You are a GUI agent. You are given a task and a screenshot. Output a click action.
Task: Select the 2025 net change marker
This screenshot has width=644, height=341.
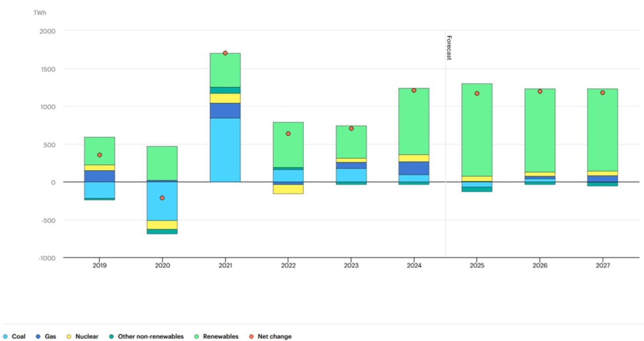click(477, 93)
